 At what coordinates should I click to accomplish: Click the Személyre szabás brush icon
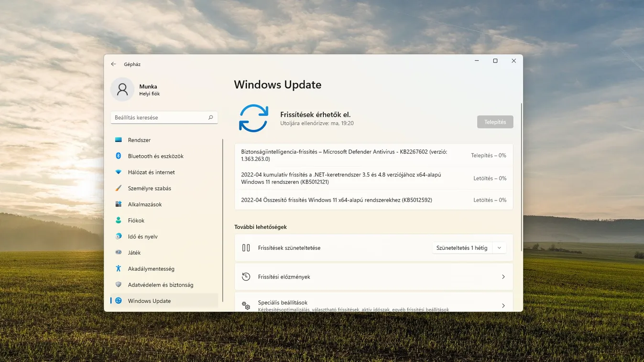tap(118, 188)
